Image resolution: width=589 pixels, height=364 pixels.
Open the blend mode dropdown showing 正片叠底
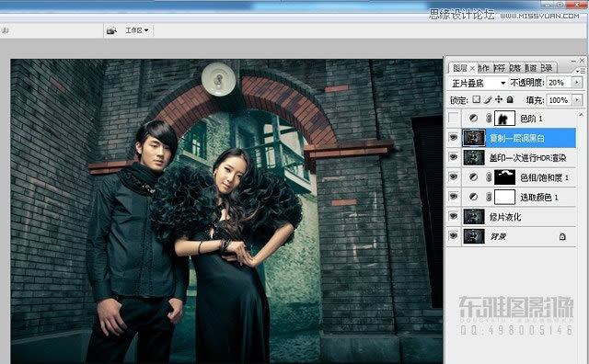pos(478,83)
